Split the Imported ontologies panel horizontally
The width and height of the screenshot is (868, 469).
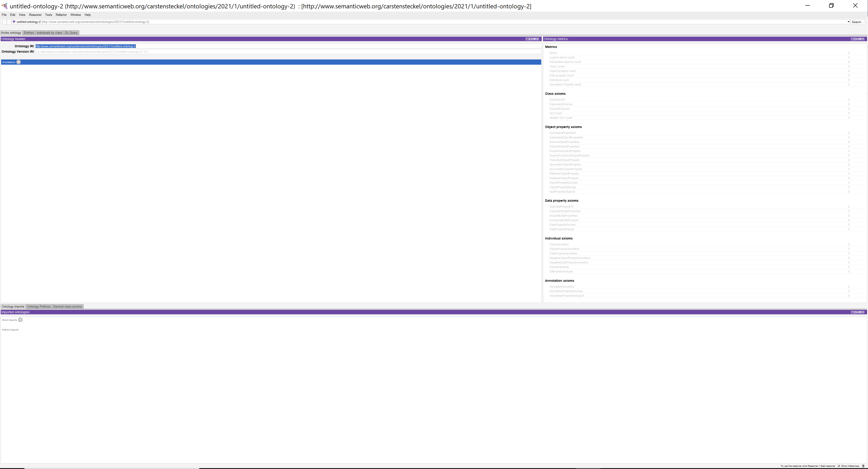[x=858, y=312]
